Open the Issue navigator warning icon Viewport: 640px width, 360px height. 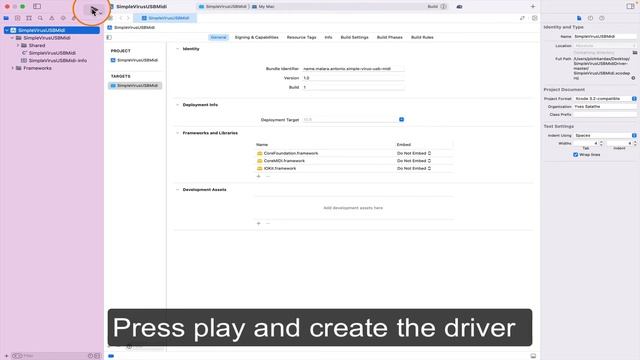(x=52, y=18)
